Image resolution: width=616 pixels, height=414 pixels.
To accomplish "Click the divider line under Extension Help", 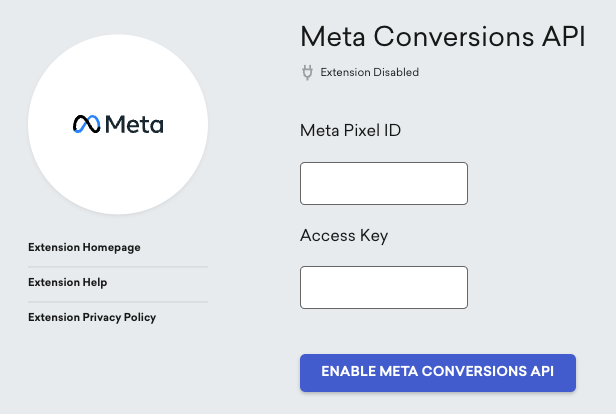I will (118, 301).
